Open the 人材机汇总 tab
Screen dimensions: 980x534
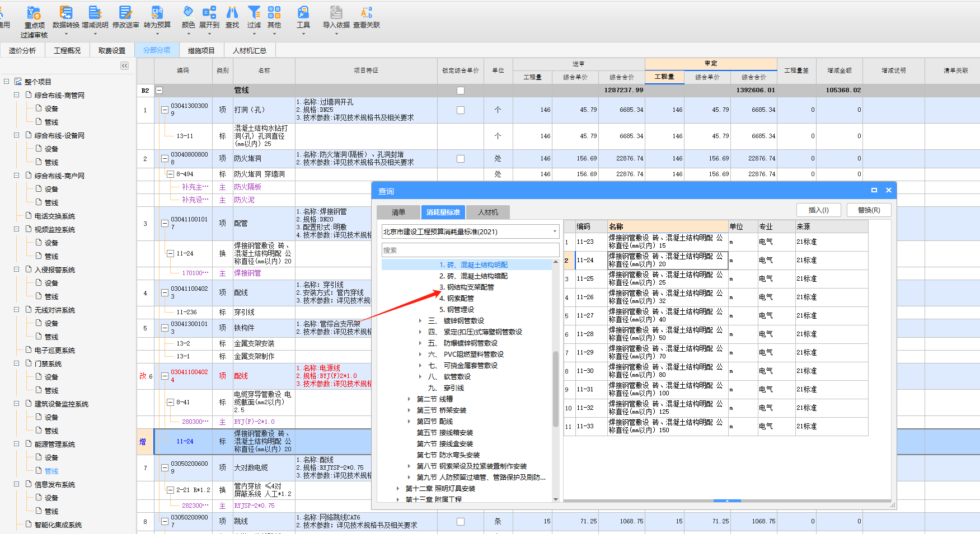250,50
